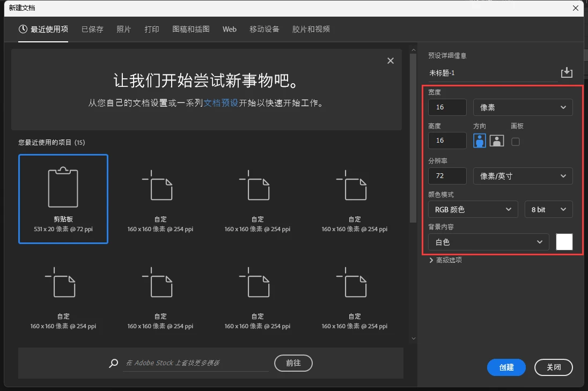Click the 前往 button
Screen dimensions: 588x391
pyautogui.click(x=293, y=363)
